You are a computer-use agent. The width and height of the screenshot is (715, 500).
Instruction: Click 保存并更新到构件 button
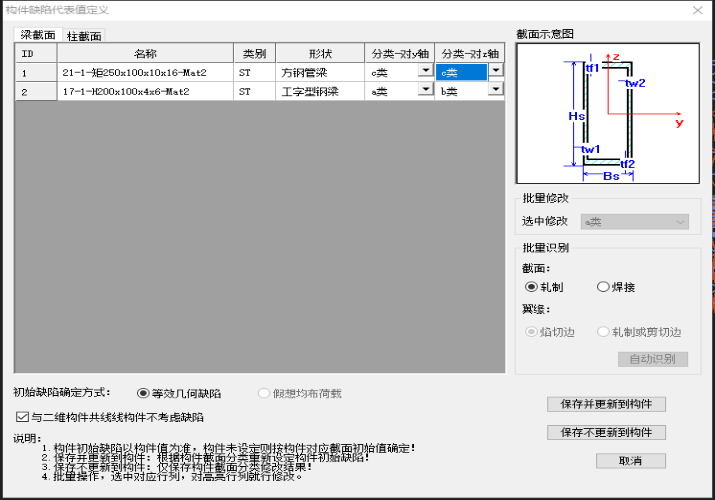(x=606, y=404)
